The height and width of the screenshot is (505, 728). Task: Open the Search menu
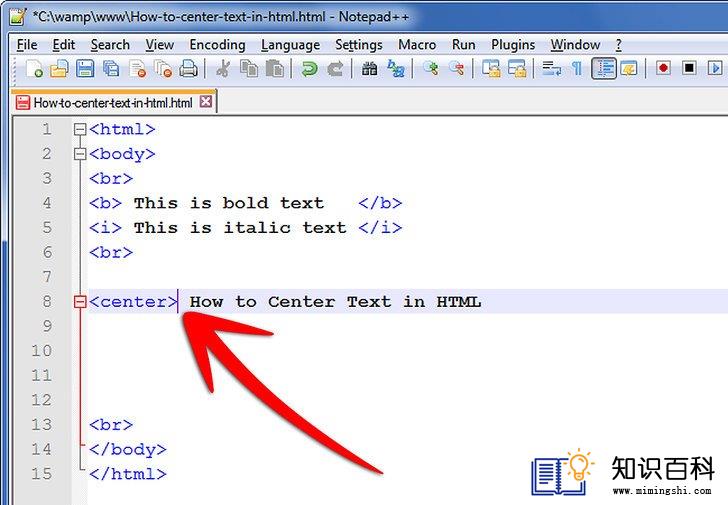[110, 45]
